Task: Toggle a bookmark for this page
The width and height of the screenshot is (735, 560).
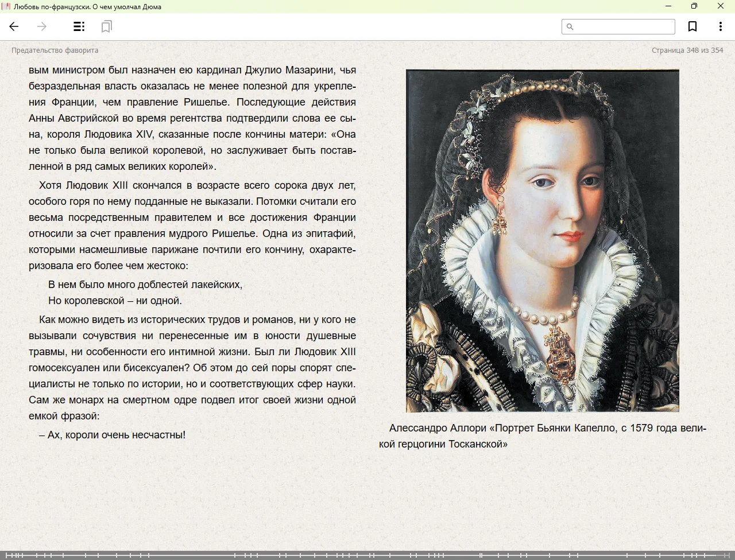Action: (693, 26)
